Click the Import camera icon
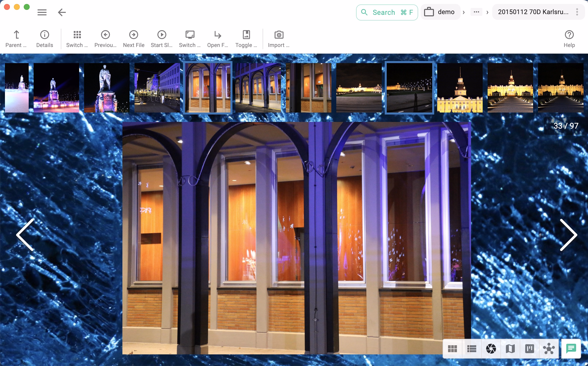 (278, 38)
